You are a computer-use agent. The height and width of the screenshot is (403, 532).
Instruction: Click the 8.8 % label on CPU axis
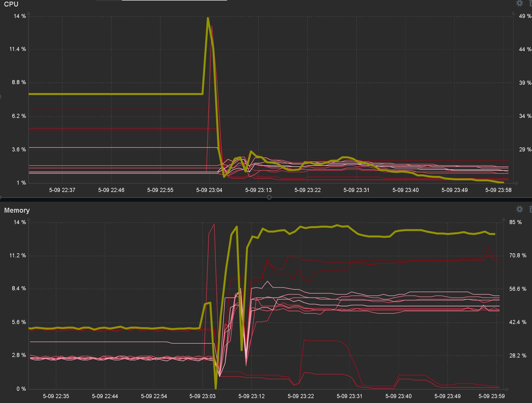pos(19,82)
